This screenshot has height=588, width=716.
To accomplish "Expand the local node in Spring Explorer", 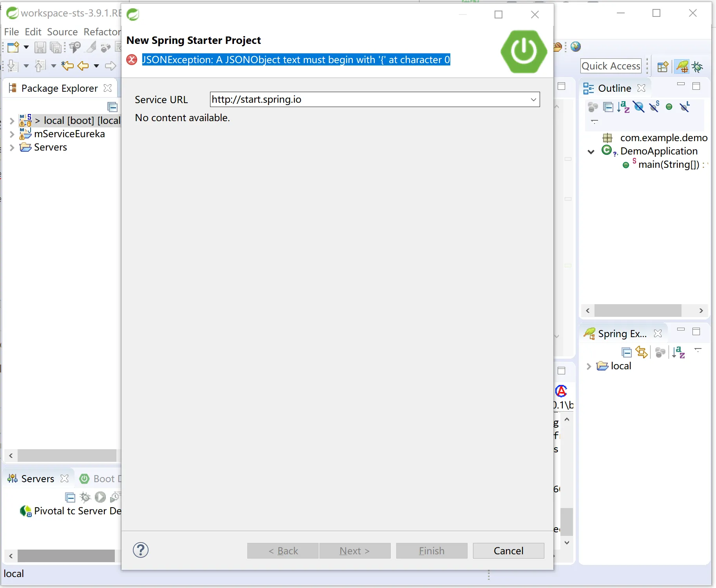I will [x=589, y=366].
